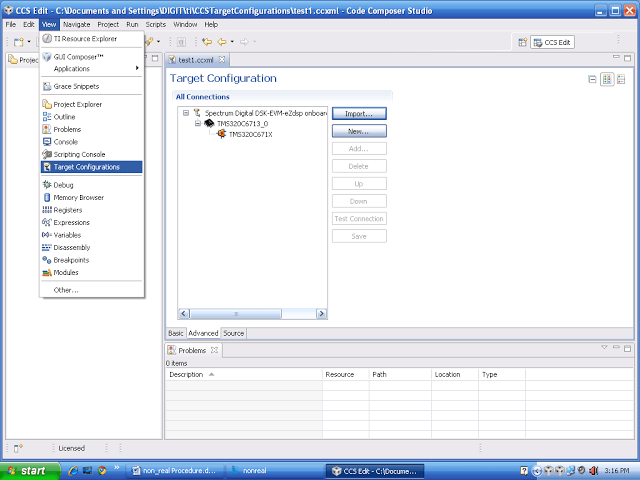This screenshot has width=640, height=480.
Task: Open the File menu
Action: tap(11, 24)
